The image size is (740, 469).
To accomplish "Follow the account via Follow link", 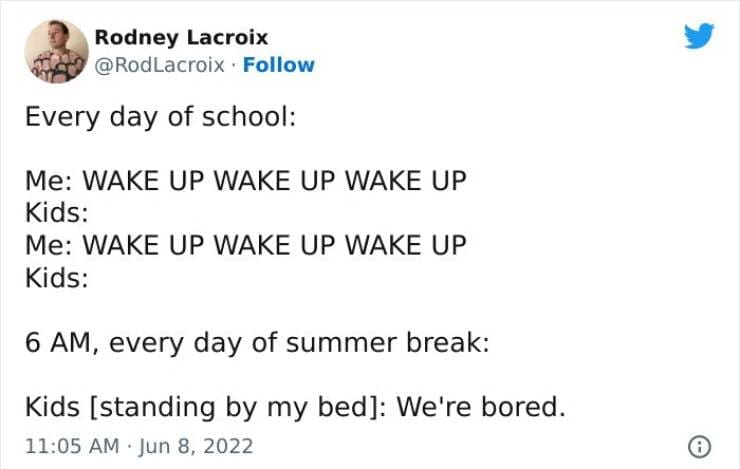I will tap(282, 65).
